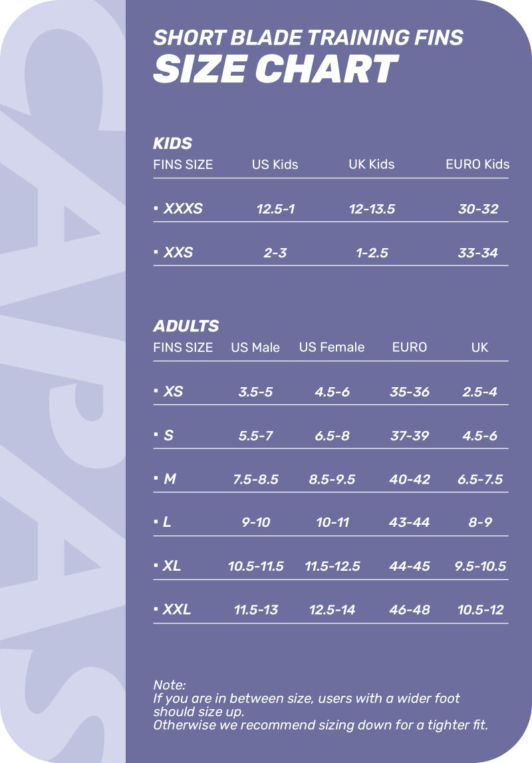Click the SIZE CHART title heading
Screen dimensions: 532x763
(275, 69)
